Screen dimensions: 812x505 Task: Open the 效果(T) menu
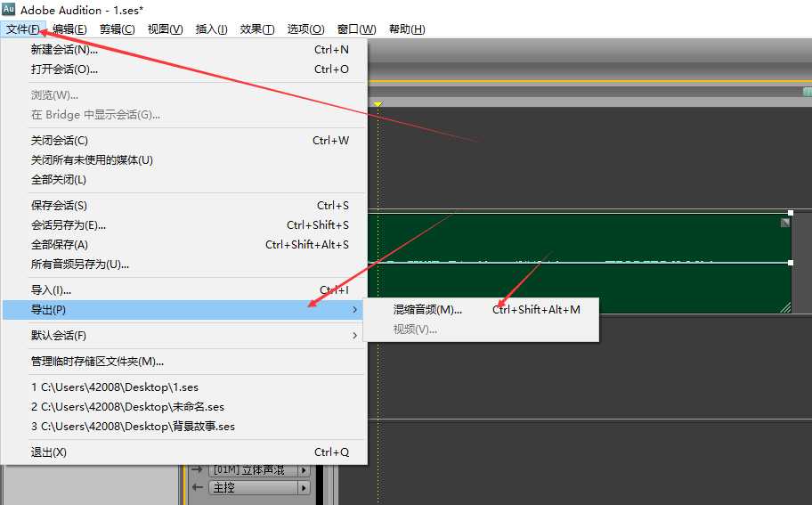[x=257, y=29]
